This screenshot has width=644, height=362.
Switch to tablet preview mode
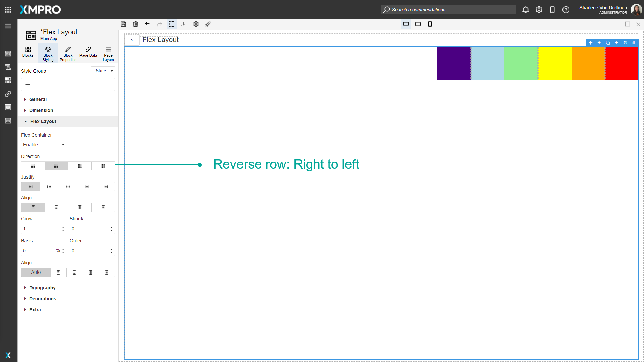418,24
